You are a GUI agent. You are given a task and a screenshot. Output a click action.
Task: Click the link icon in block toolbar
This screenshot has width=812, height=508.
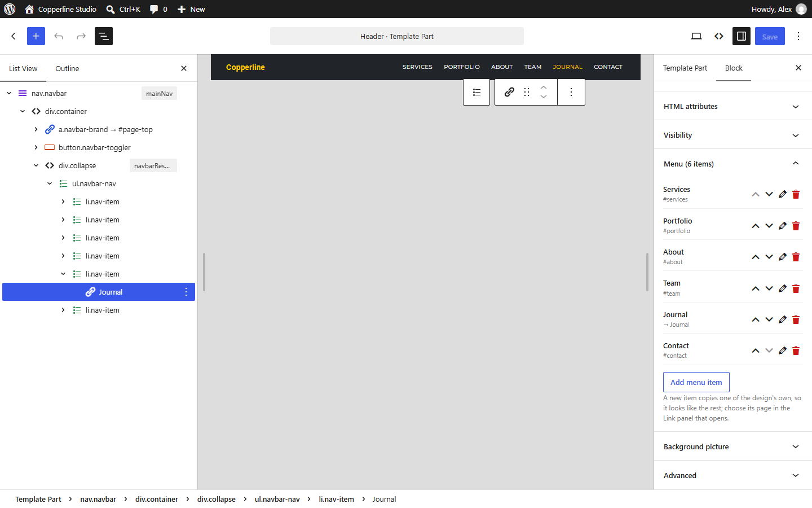click(509, 92)
